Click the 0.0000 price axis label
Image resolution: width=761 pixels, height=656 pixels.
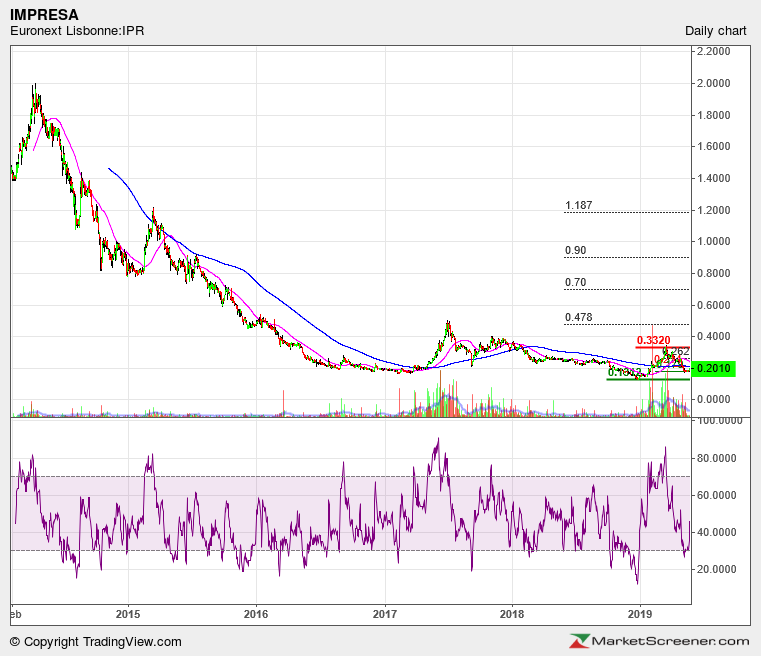coord(713,399)
